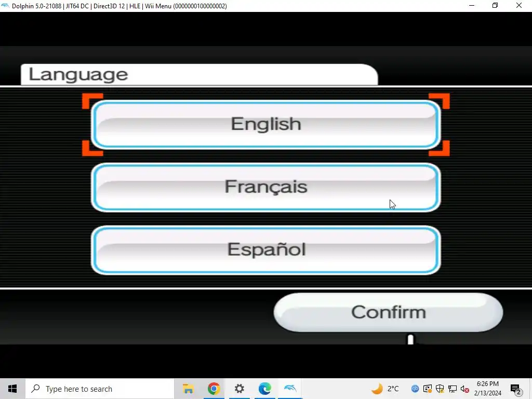Open the notification center with 2 alerts

(x=516, y=389)
